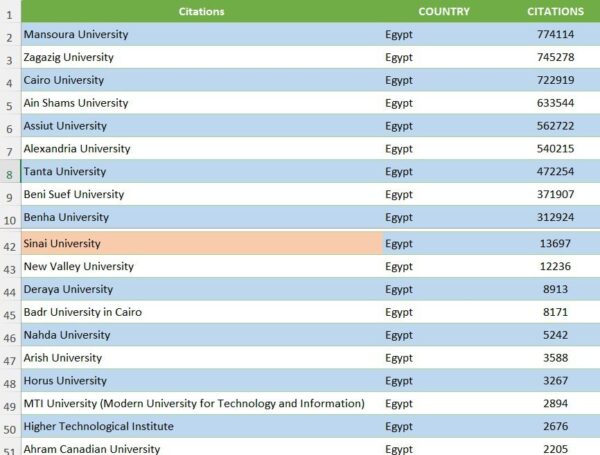The image size is (600, 455).
Task: Select the Cairo University cell
Action: tap(64, 80)
